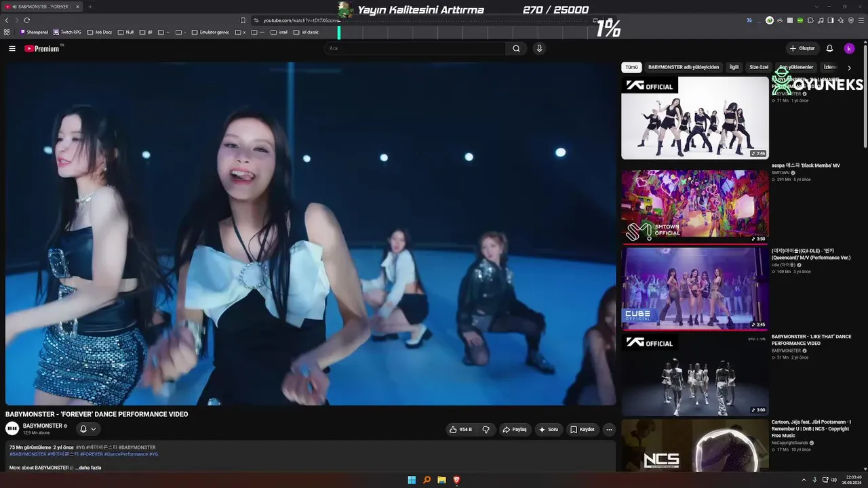The image size is (868, 488).
Task: Open the NCS Cartoon video thumbnail
Action: click(695, 445)
